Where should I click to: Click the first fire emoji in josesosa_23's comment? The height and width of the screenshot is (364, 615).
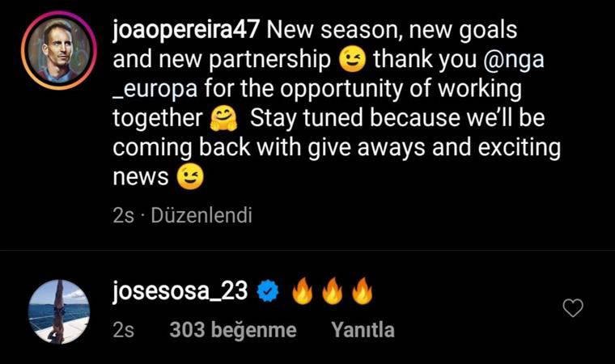[x=303, y=291]
